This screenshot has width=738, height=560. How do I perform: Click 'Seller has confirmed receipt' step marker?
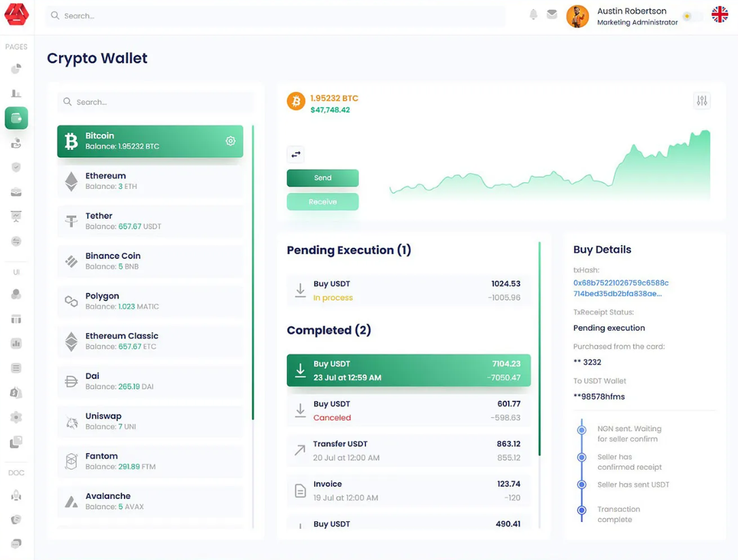(582, 457)
